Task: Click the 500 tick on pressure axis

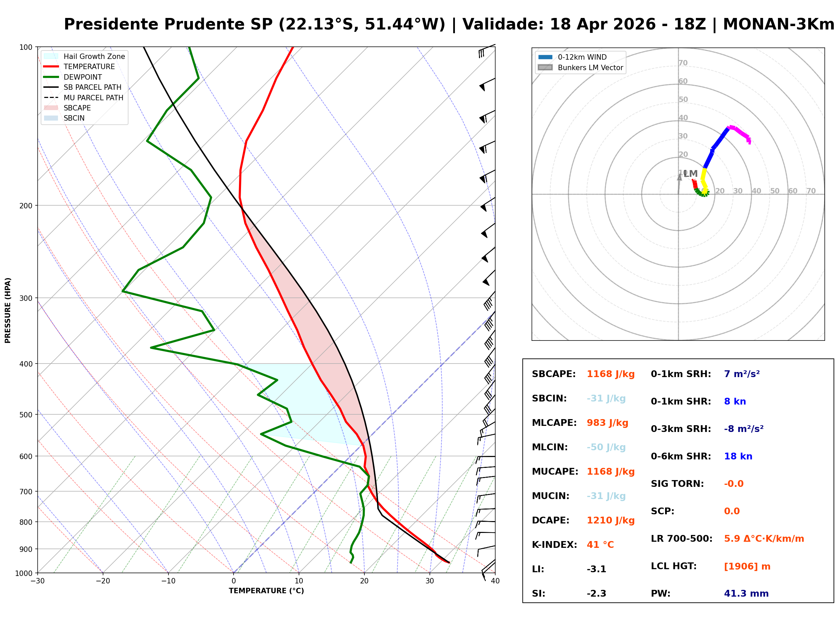Action: tap(26, 415)
